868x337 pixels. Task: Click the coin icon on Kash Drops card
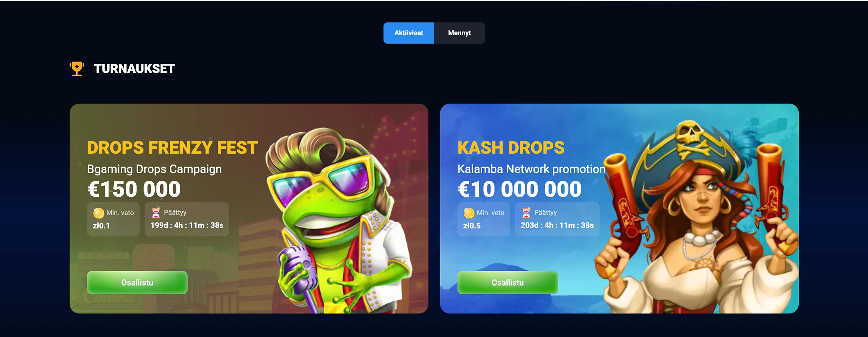[x=469, y=213]
